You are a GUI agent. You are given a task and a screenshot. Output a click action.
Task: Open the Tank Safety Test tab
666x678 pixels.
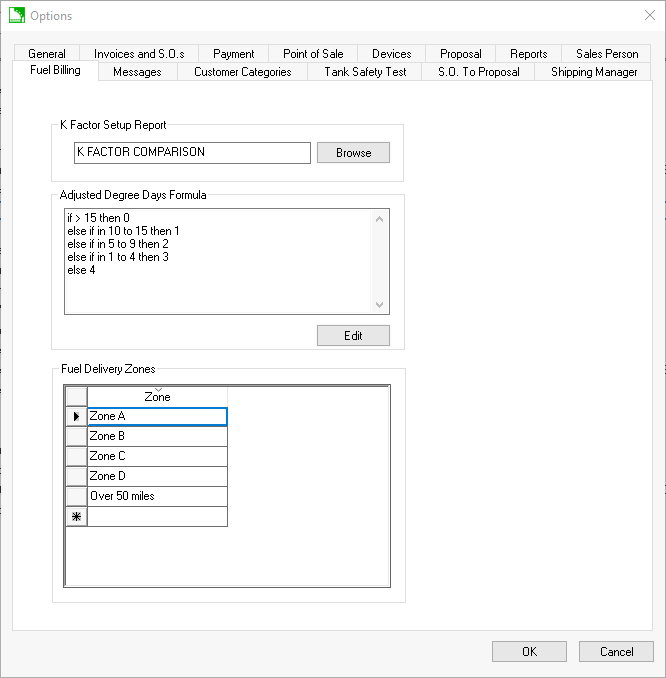click(365, 72)
